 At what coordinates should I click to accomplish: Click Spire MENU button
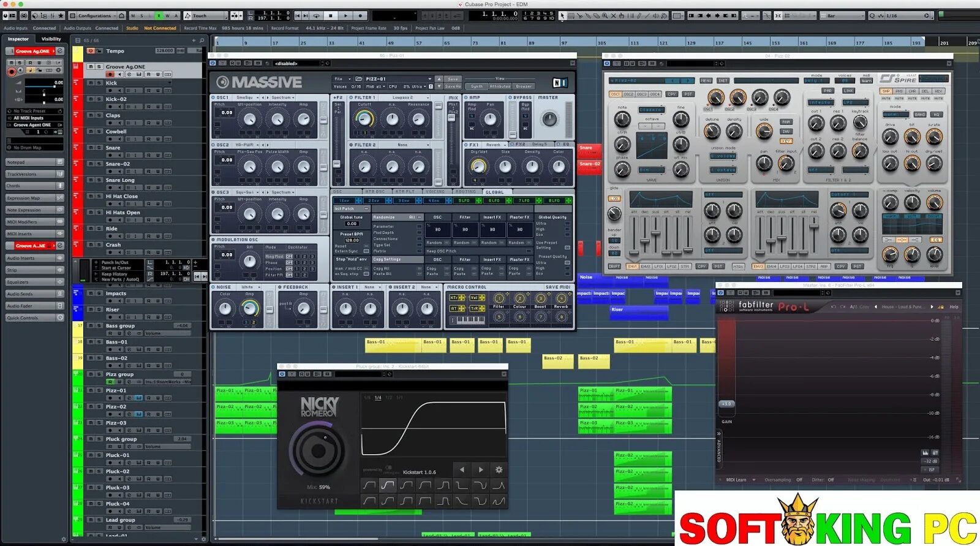point(706,80)
